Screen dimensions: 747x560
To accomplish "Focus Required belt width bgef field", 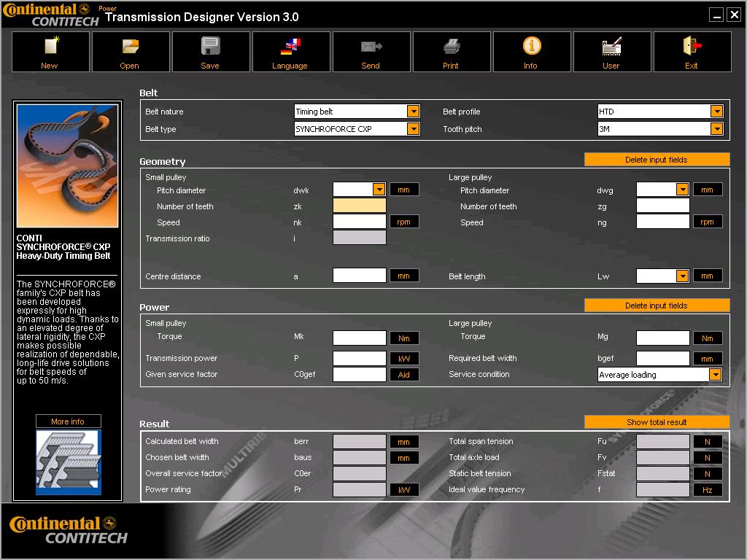I will (662, 359).
